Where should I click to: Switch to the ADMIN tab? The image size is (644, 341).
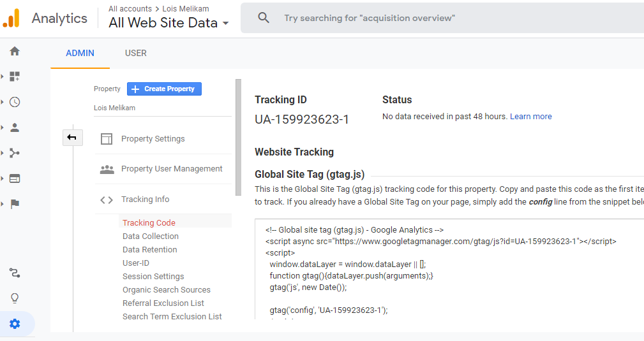tap(80, 53)
